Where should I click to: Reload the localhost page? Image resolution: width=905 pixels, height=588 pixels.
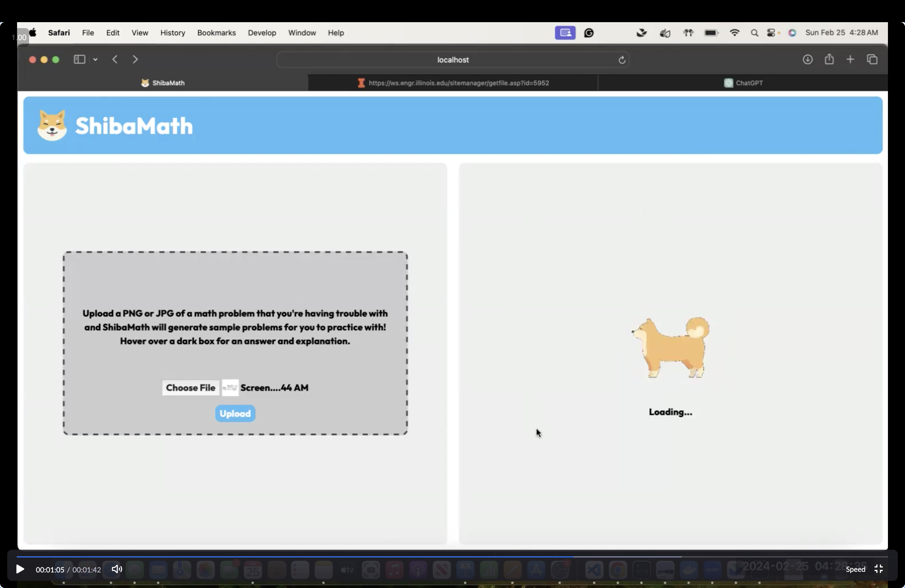tap(622, 60)
